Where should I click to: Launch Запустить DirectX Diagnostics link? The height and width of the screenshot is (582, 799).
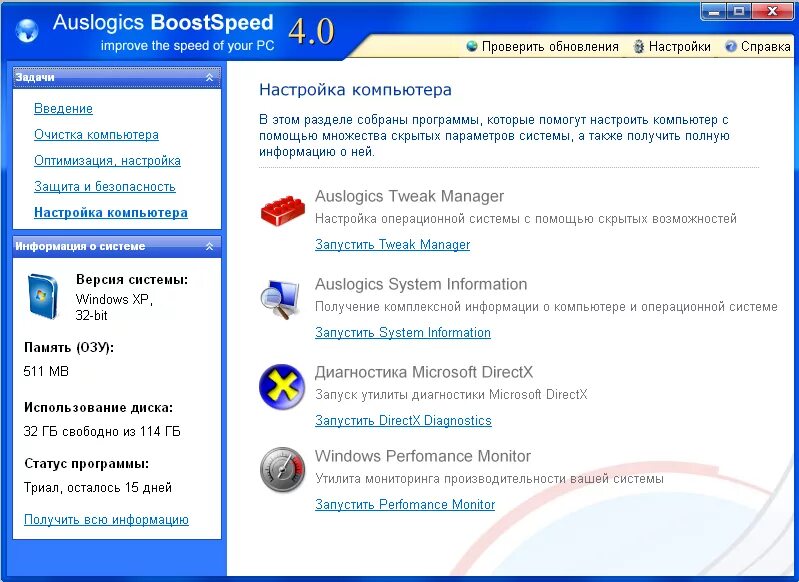point(403,420)
